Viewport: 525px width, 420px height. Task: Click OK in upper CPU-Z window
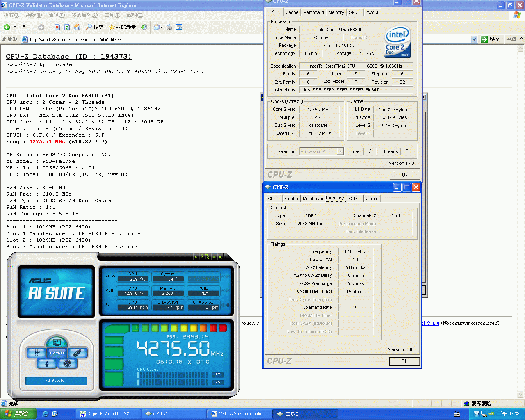pyautogui.click(x=405, y=175)
